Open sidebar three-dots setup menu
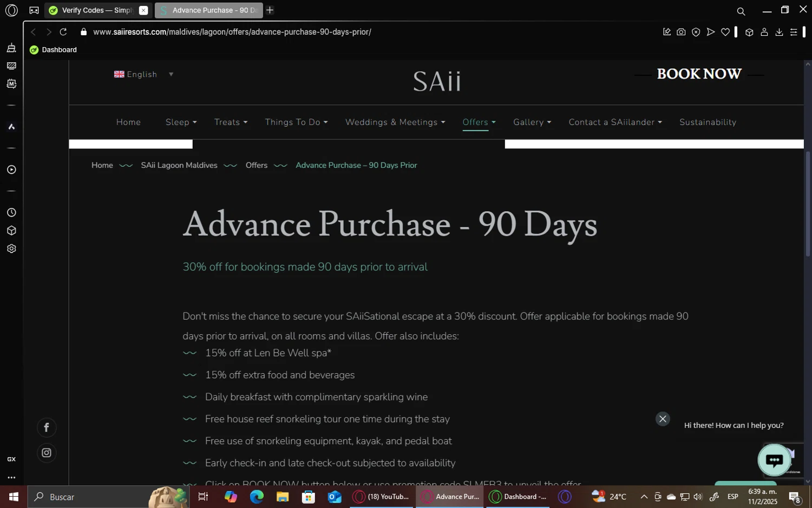The image size is (812, 508). point(11,478)
